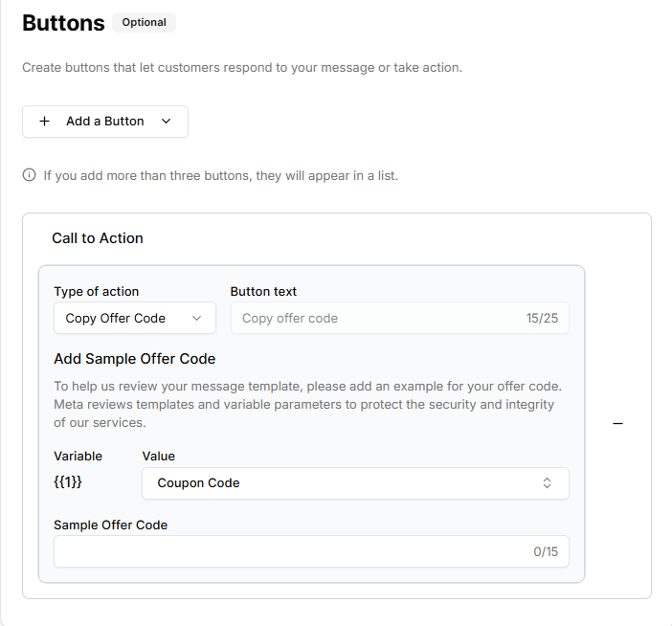672x626 pixels.
Task: Click the info circle icon above Call to Action
Action: [30, 176]
